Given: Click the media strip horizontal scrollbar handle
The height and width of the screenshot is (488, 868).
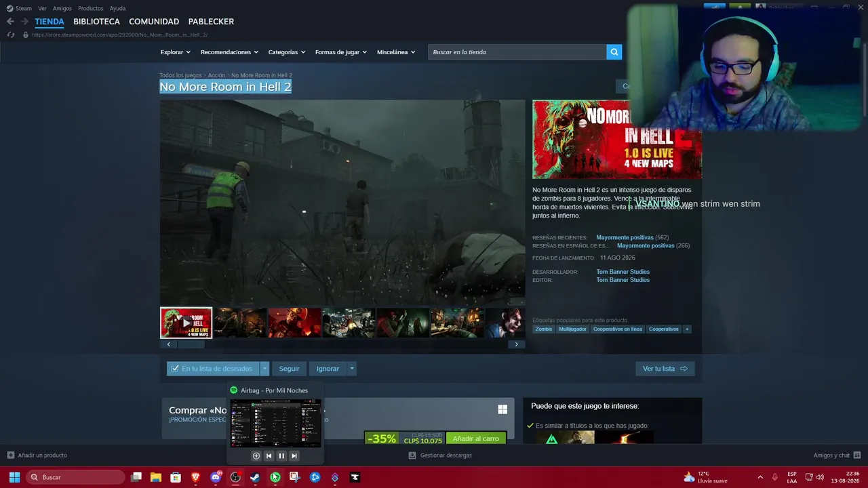Looking at the screenshot, I should (191, 344).
